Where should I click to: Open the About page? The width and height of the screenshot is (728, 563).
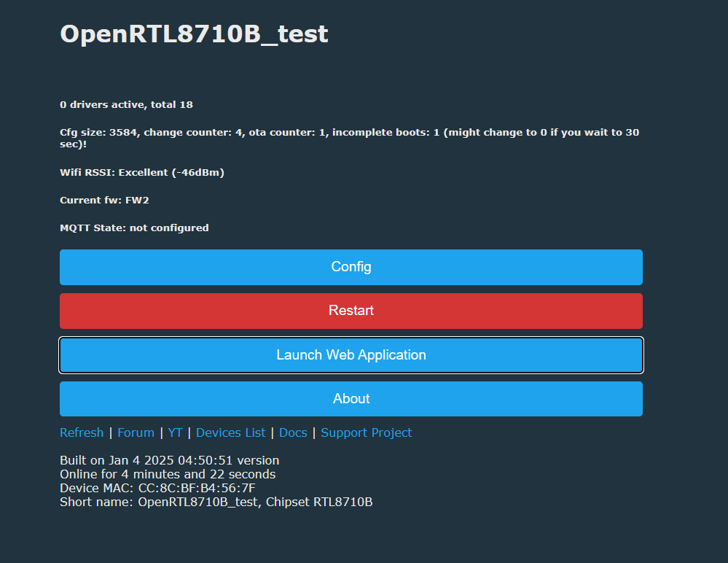pos(351,399)
